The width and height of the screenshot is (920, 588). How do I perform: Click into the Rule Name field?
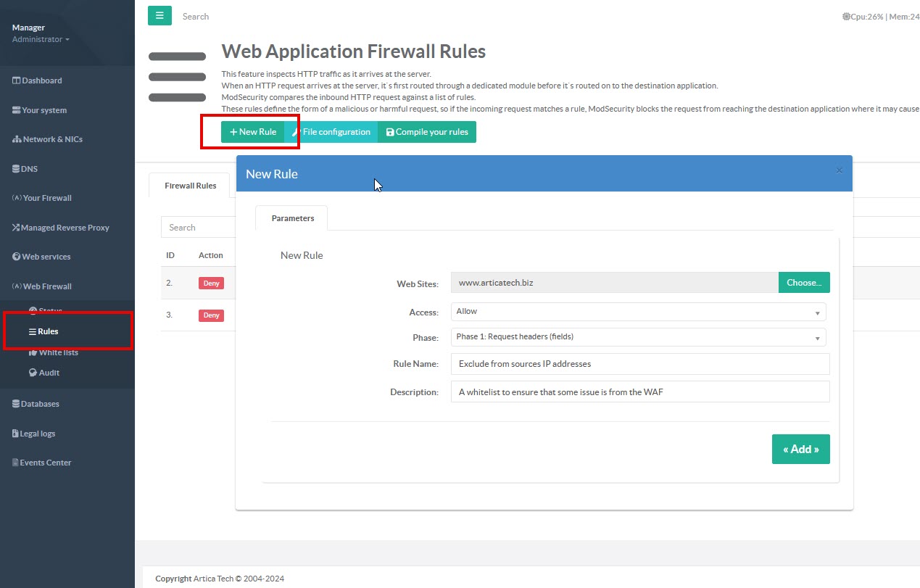[x=639, y=364]
